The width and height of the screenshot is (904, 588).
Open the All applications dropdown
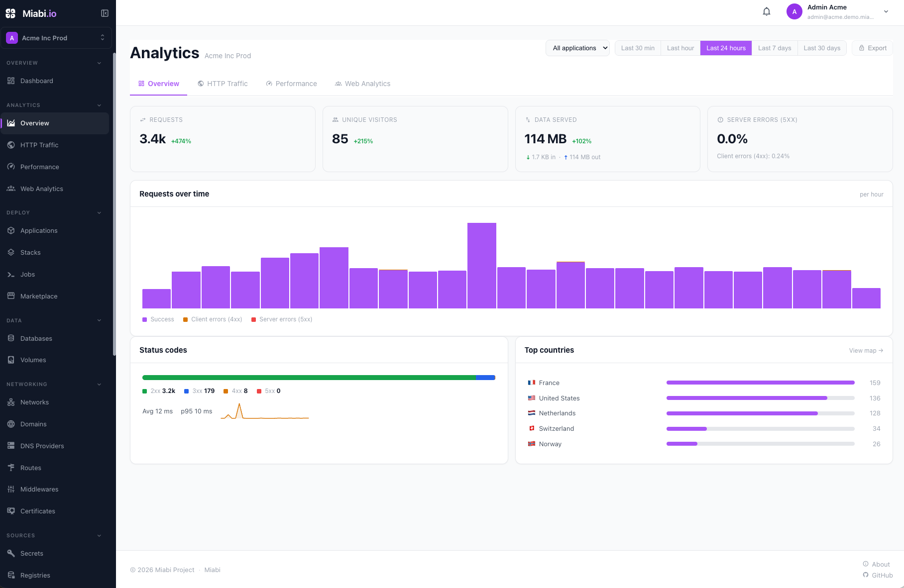pyautogui.click(x=577, y=48)
